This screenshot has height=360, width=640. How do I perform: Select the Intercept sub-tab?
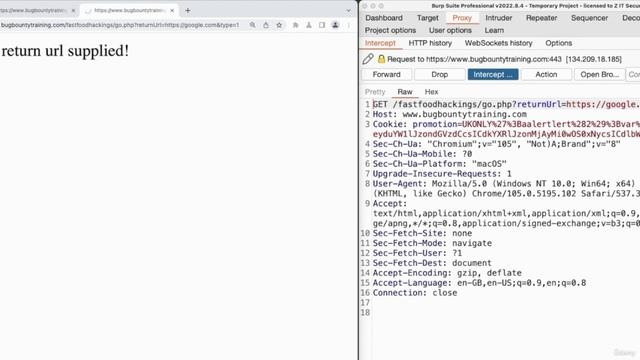click(380, 43)
